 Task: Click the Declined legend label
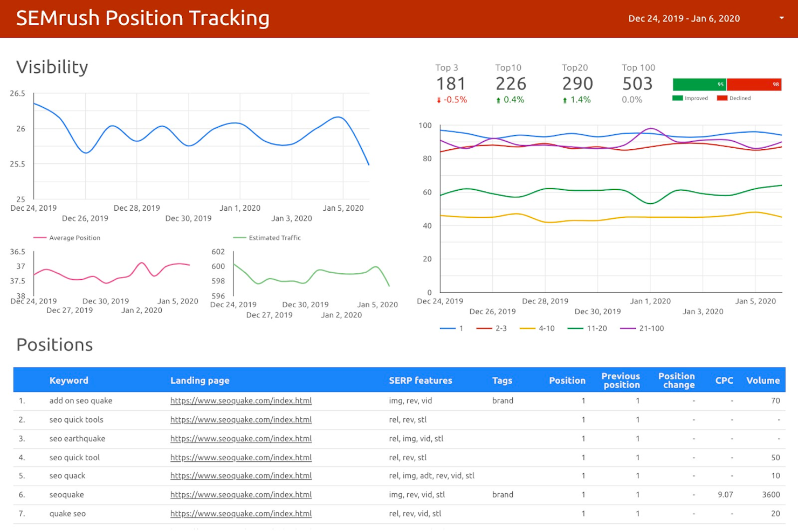tap(740, 98)
